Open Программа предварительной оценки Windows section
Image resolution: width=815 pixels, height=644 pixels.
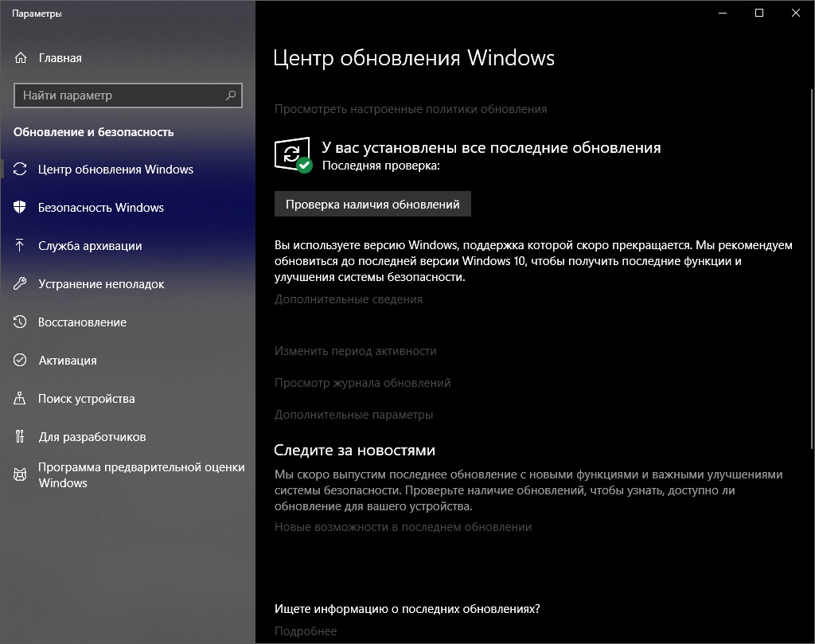click(x=128, y=474)
